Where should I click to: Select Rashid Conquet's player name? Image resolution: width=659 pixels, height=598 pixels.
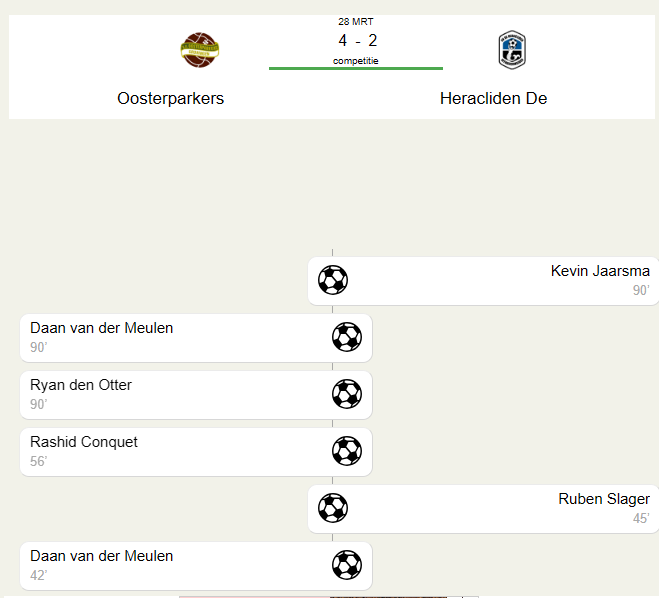click(x=84, y=442)
